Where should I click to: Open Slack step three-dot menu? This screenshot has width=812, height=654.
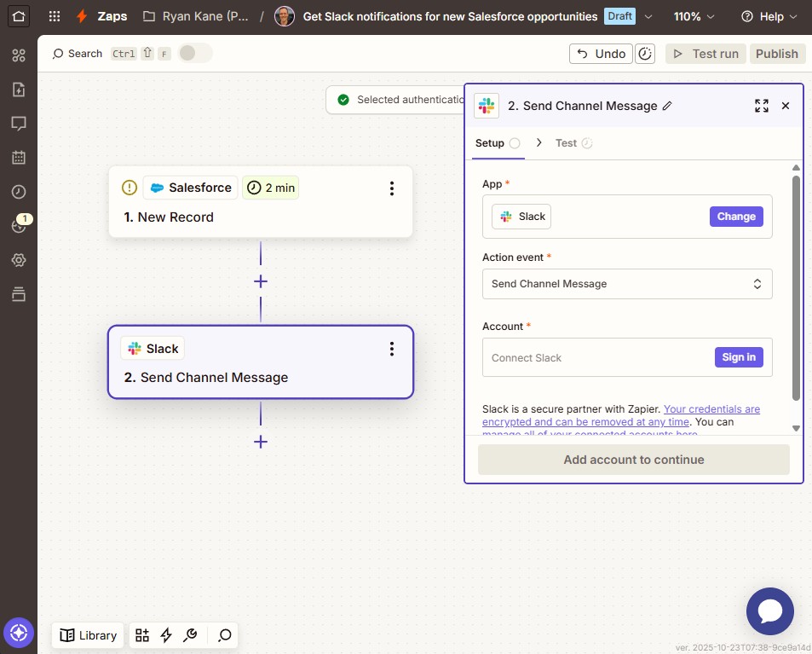click(x=391, y=349)
